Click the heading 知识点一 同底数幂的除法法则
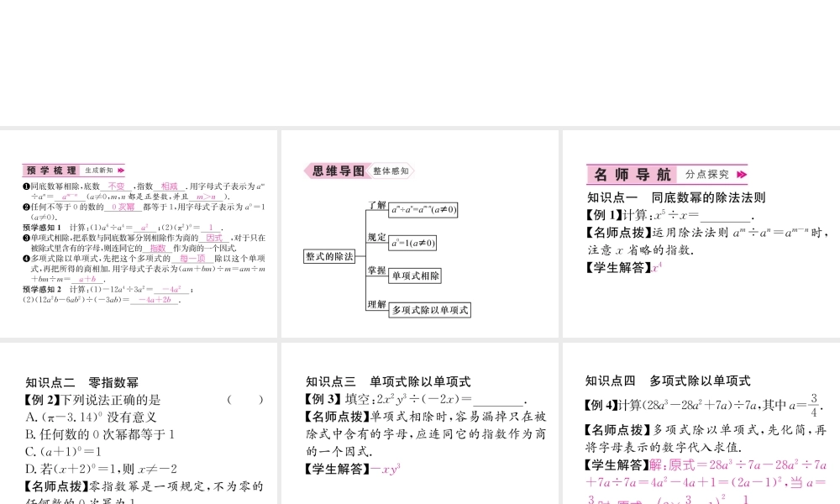The image size is (840, 504). click(x=676, y=197)
